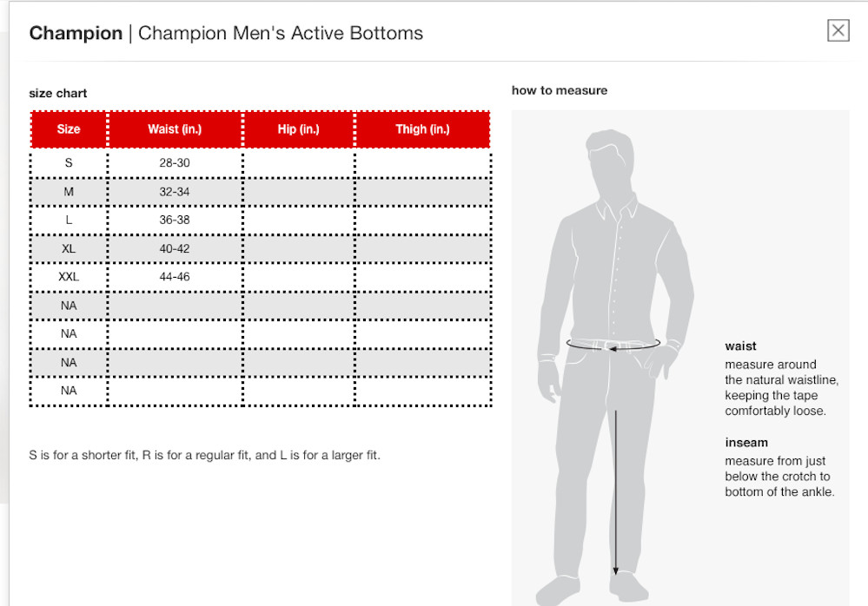Screen dimensions: 868x606
Task: Click the 28-30 waist measurement cell
Action: click(175, 162)
